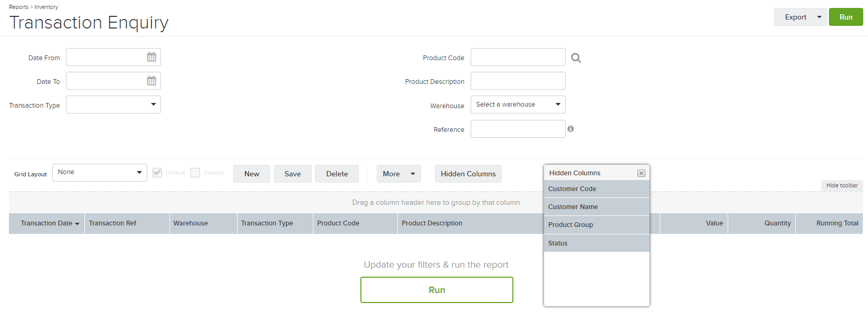Open the Export dropdown arrow
Screen dimensions: 868x312
pyautogui.click(x=819, y=17)
